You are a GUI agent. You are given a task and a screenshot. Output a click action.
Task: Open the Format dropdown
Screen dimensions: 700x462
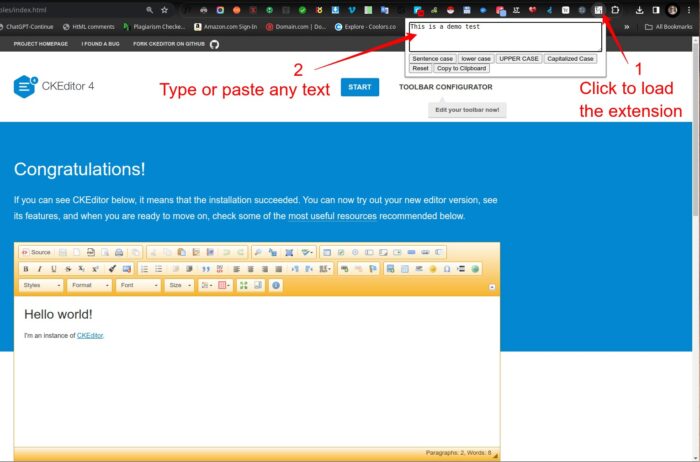click(89, 285)
